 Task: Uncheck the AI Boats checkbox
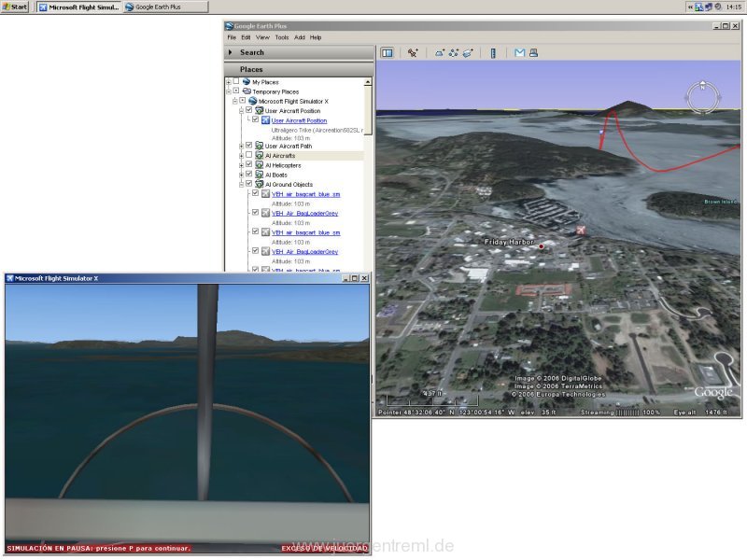tap(248, 175)
